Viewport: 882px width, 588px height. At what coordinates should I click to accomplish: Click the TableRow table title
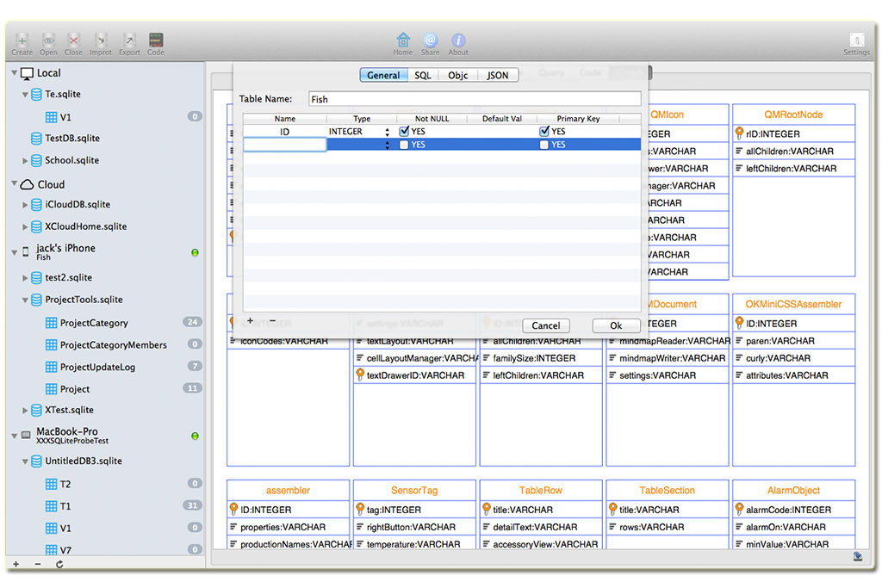pyautogui.click(x=541, y=490)
